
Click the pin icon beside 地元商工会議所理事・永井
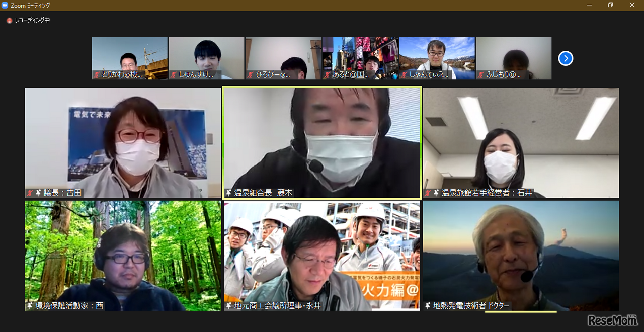[229, 306]
